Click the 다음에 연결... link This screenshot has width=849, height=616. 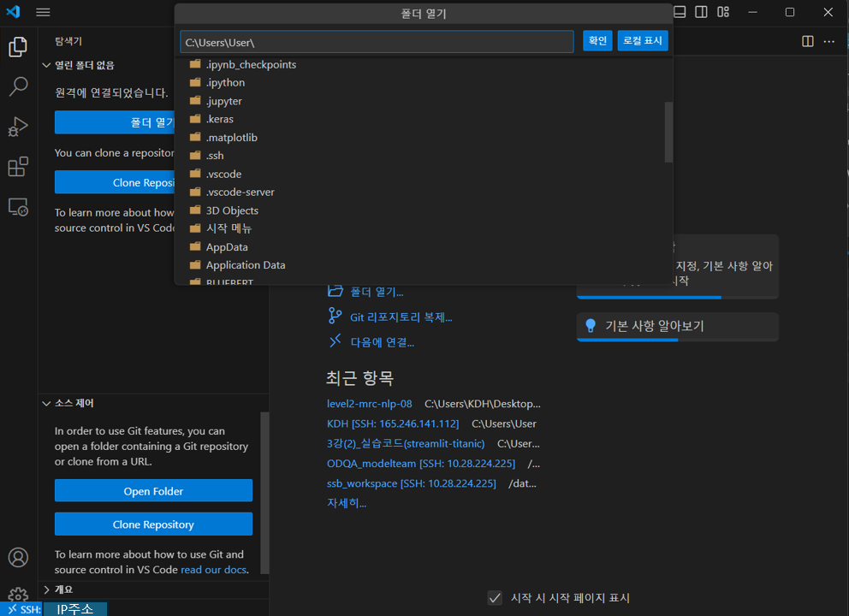(x=383, y=342)
